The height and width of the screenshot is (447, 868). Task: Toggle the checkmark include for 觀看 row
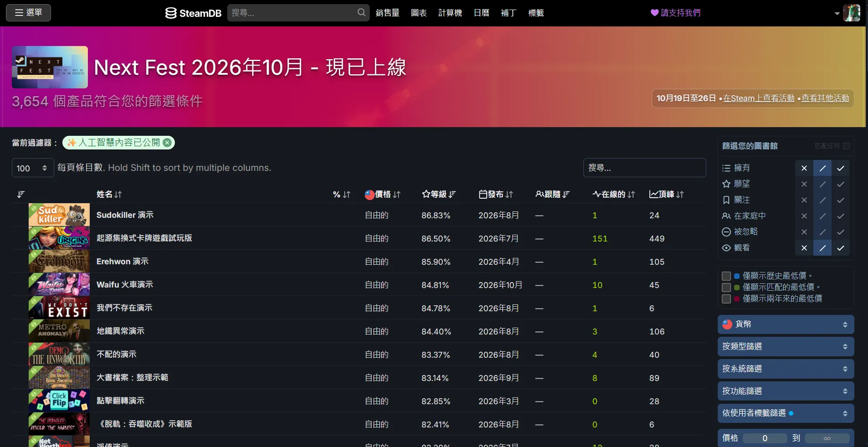click(x=841, y=248)
